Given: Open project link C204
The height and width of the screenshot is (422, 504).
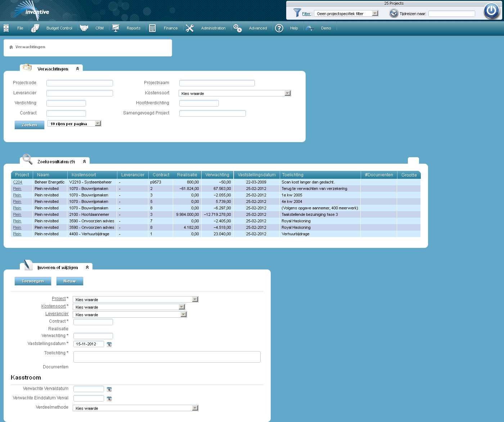Looking at the screenshot, I should point(18,182).
